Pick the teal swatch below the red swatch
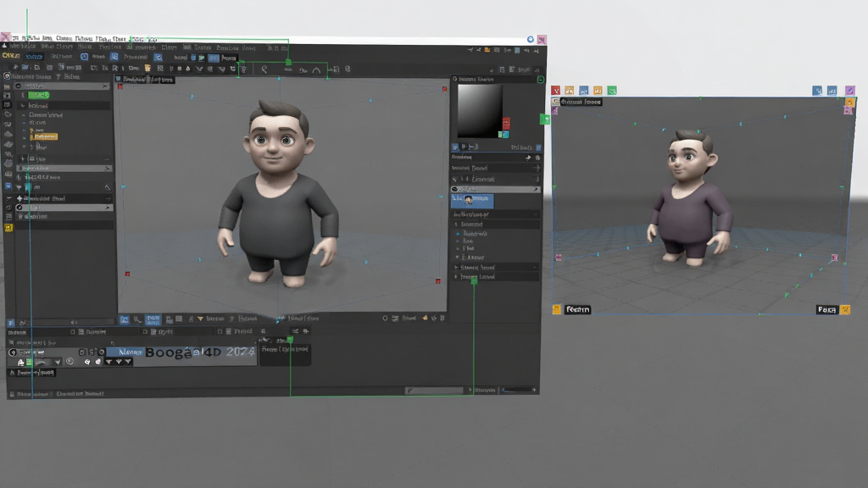Viewport: 868px width, 488px height. (504, 135)
